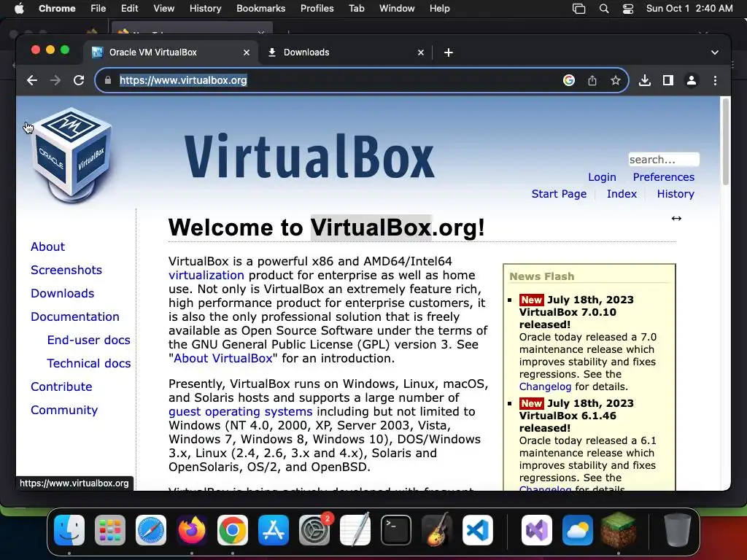Open End-user docs link
This screenshot has height=560, width=747.
88,340
